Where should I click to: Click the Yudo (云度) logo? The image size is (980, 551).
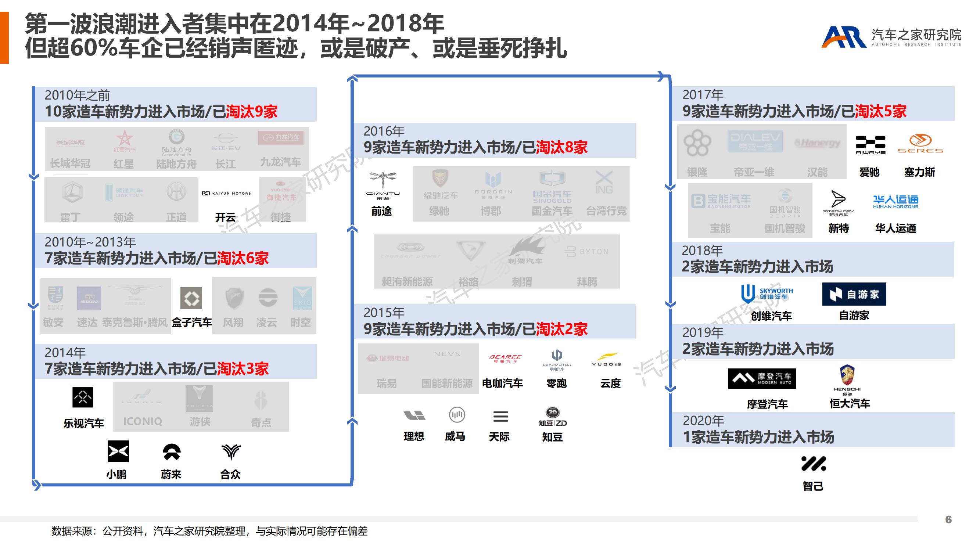(x=606, y=359)
